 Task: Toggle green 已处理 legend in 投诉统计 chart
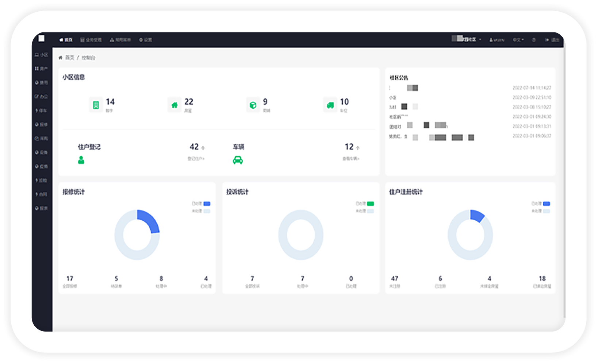click(x=370, y=204)
